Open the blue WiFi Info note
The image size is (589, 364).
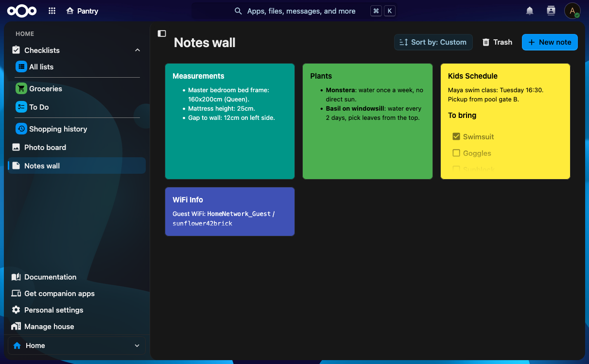230,212
